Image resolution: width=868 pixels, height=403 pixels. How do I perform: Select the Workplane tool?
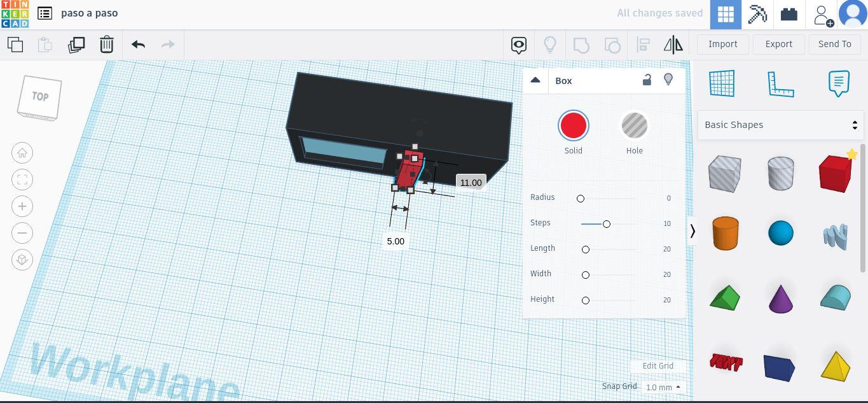click(722, 83)
